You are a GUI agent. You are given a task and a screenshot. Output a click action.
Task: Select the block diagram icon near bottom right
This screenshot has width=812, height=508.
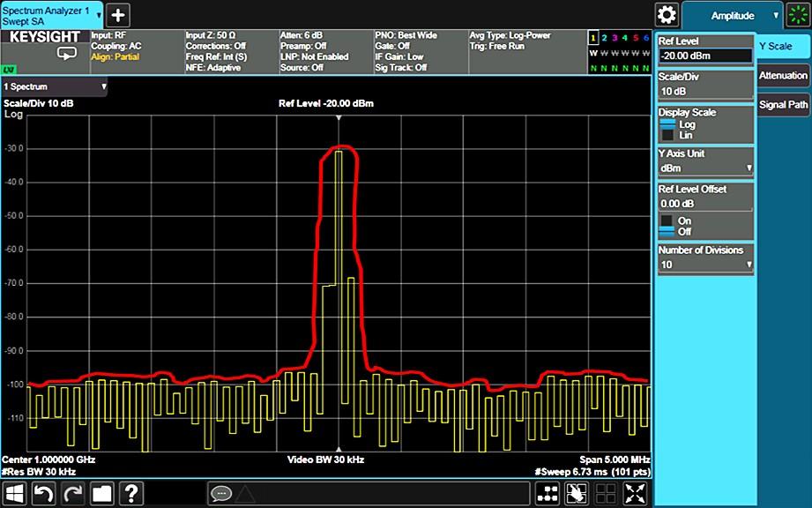(547, 494)
